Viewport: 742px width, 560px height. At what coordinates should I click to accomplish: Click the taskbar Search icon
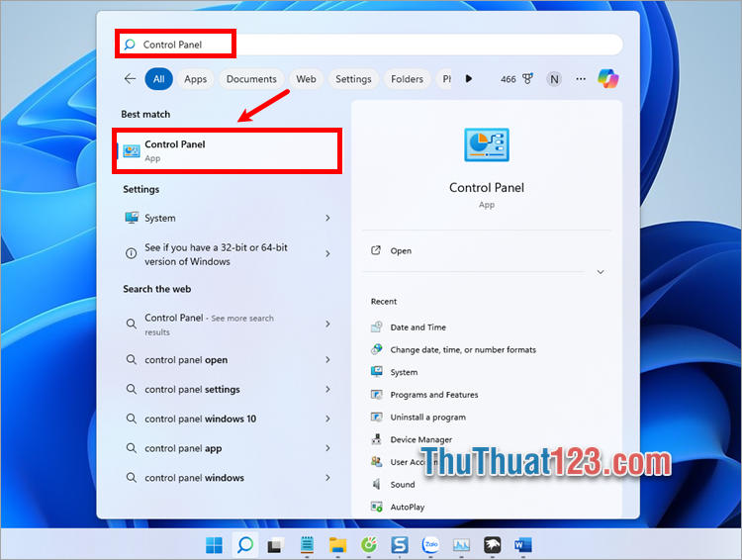tap(245, 545)
